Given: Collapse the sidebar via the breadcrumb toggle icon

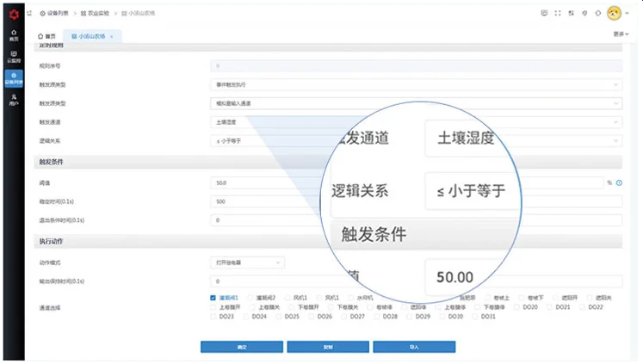Looking at the screenshot, I should click(x=29, y=13).
